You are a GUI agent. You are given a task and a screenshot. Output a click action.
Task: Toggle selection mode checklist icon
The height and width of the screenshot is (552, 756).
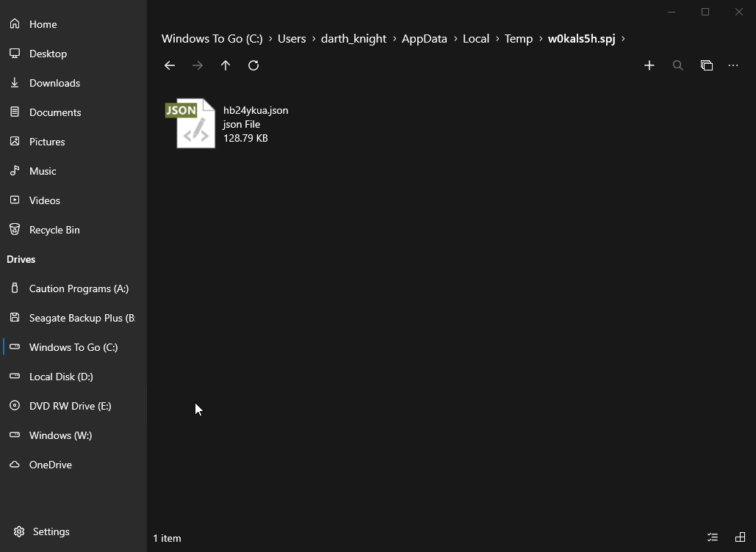[712, 537]
